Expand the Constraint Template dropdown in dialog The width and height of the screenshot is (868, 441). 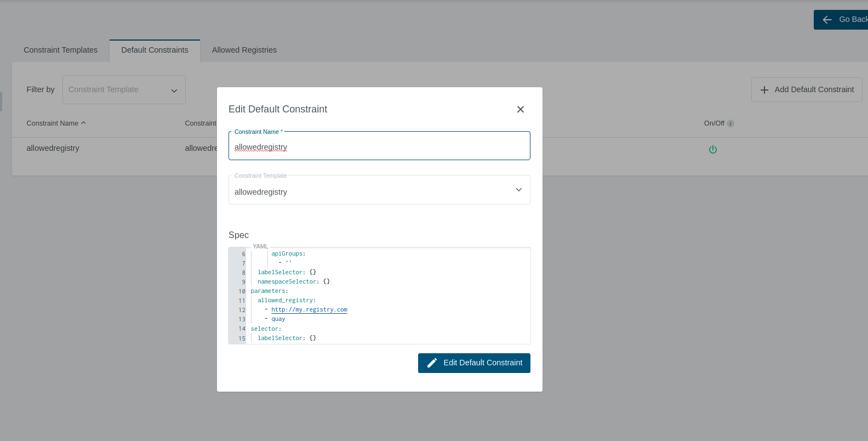[518, 190]
